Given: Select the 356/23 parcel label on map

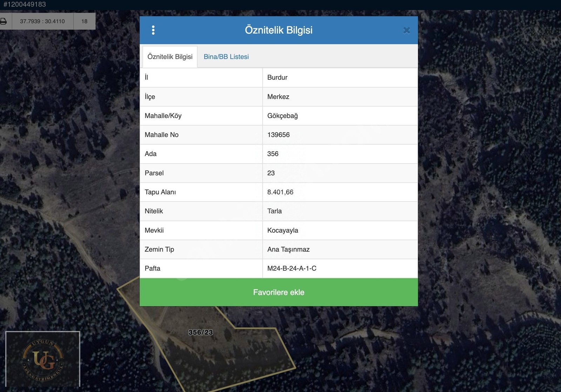Looking at the screenshot, I should pyautogui.click(x=201, y=332).
